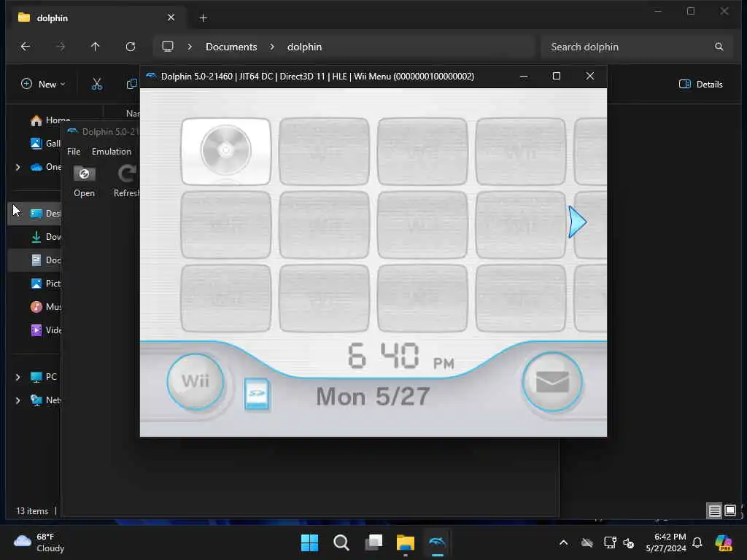Click the Documents breadcrumb
Image resolution: width=747 pixels, height=560 pixels.
click(231, 47)
